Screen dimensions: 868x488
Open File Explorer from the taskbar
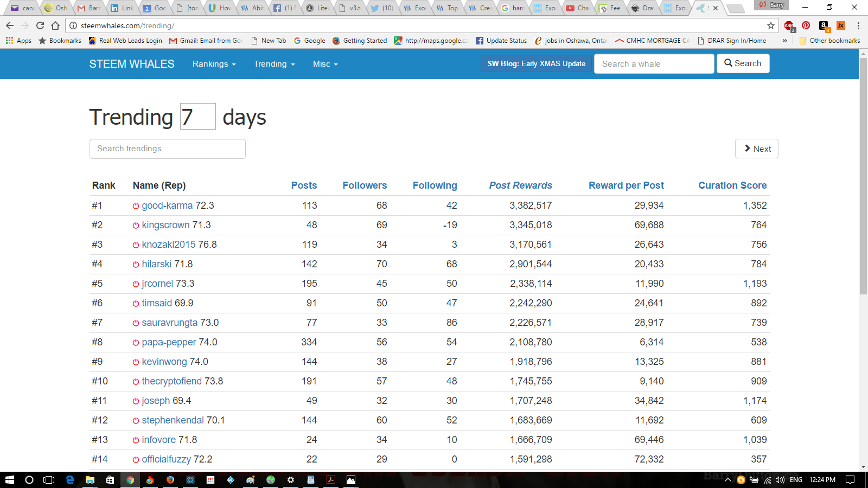[90, 480]
